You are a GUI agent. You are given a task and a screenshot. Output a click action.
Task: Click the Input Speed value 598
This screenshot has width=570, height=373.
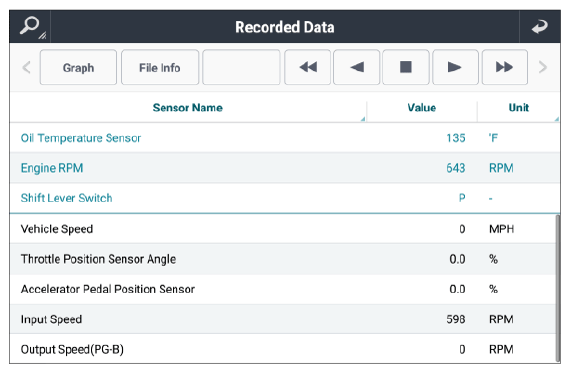(456, 319)
